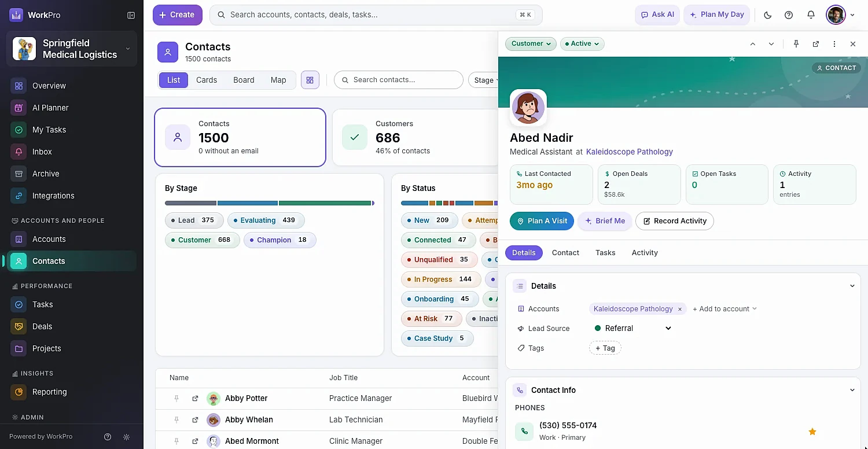Open Lead Source Referral dropdown
The width and height of the screenshot is (868, 449).
click(x=632, y=328)
